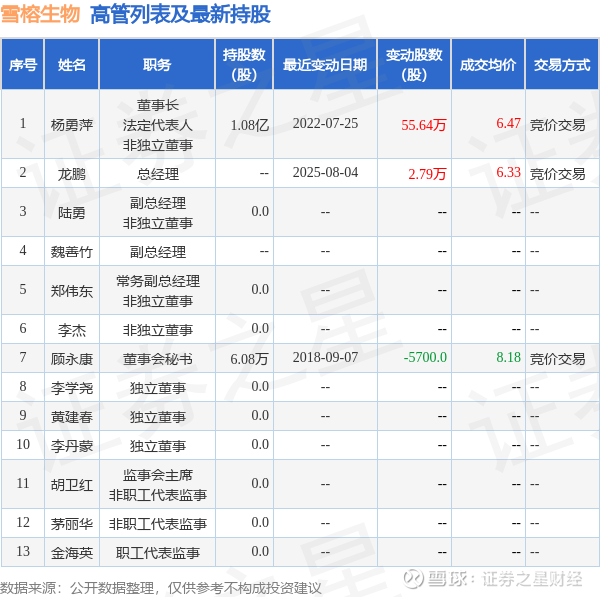Click the name 金海英
The image size is (600, 597).
(x=72, y=553)
